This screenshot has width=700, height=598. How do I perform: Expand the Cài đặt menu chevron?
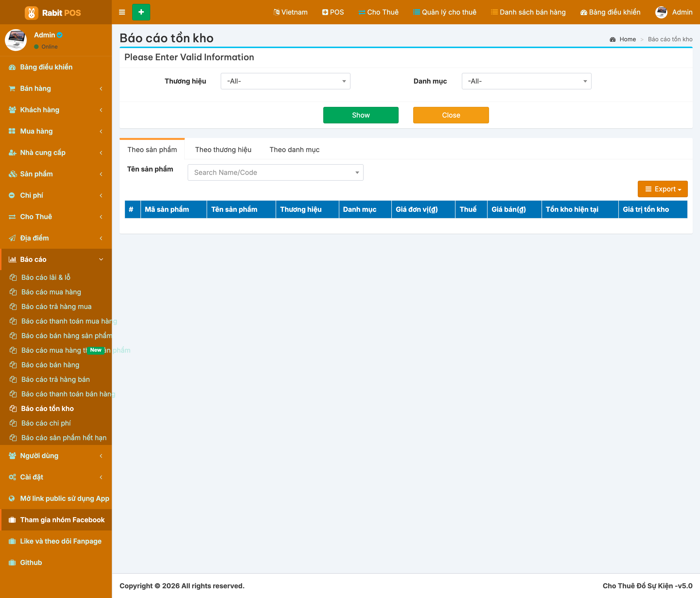pyautogui.click(x=101, y=477)
